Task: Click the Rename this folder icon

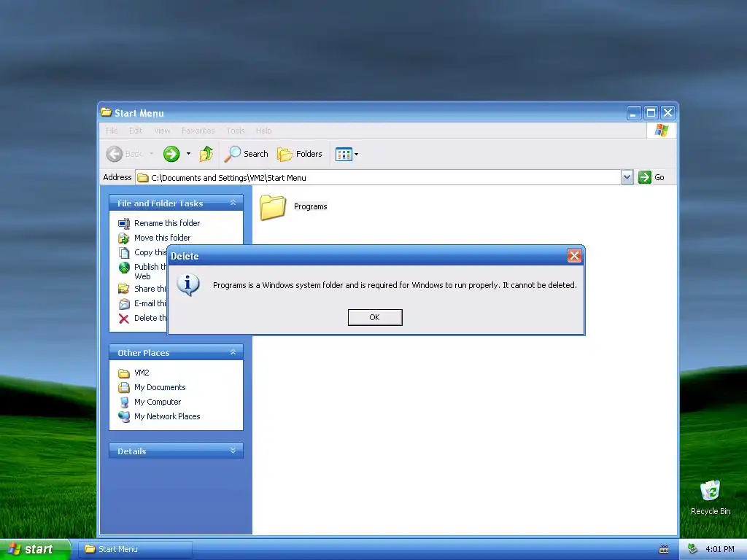Action: 124,223
